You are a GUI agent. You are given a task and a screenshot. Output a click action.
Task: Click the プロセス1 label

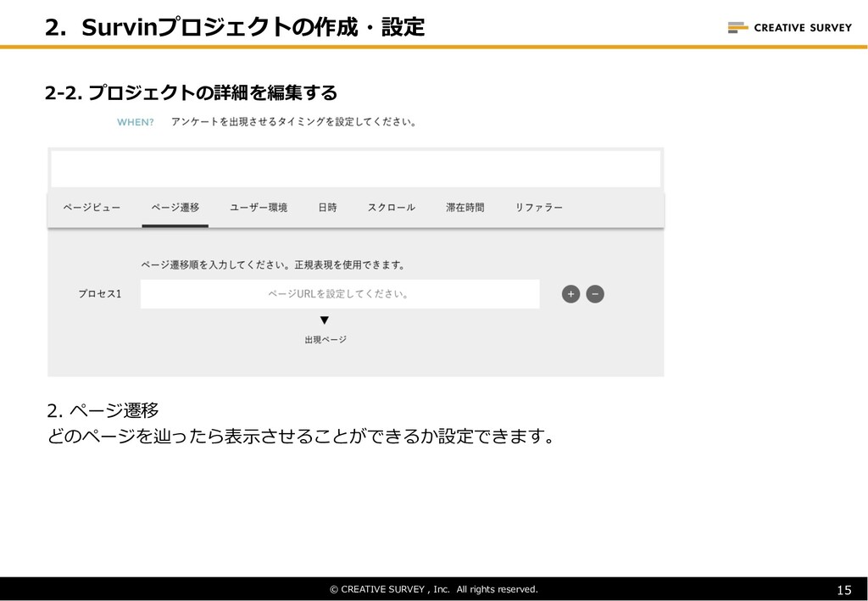tap(100, 294)
